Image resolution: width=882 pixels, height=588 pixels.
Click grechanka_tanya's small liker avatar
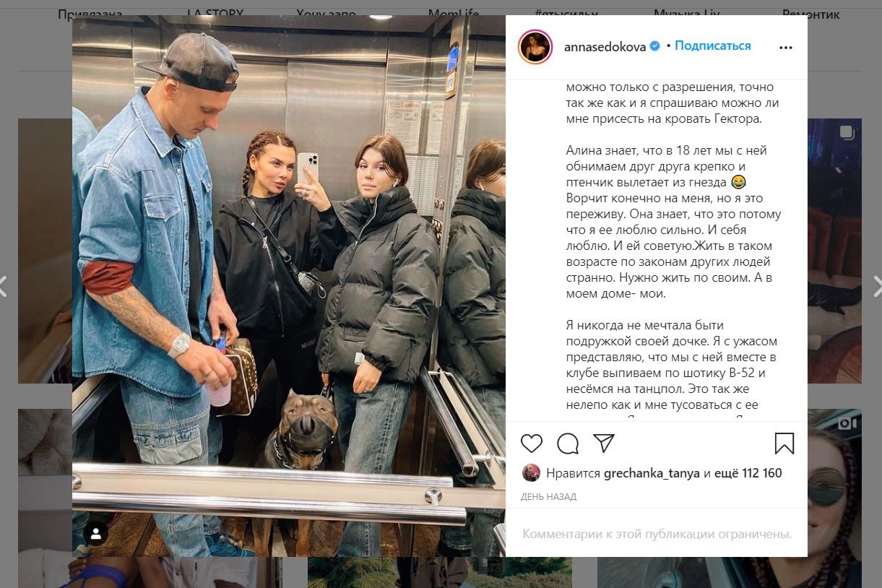531,473
